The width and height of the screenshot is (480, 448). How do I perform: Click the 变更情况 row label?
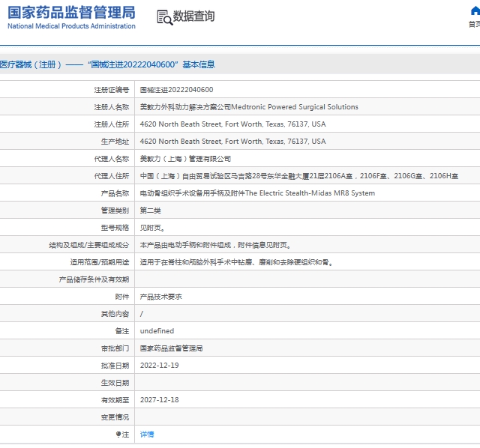coord(115,417)
